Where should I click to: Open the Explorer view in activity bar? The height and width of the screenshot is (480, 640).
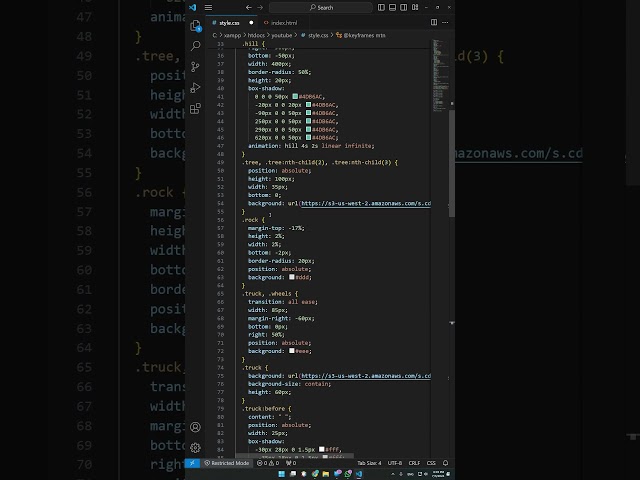pyautogui.click(x=196, y=26)
